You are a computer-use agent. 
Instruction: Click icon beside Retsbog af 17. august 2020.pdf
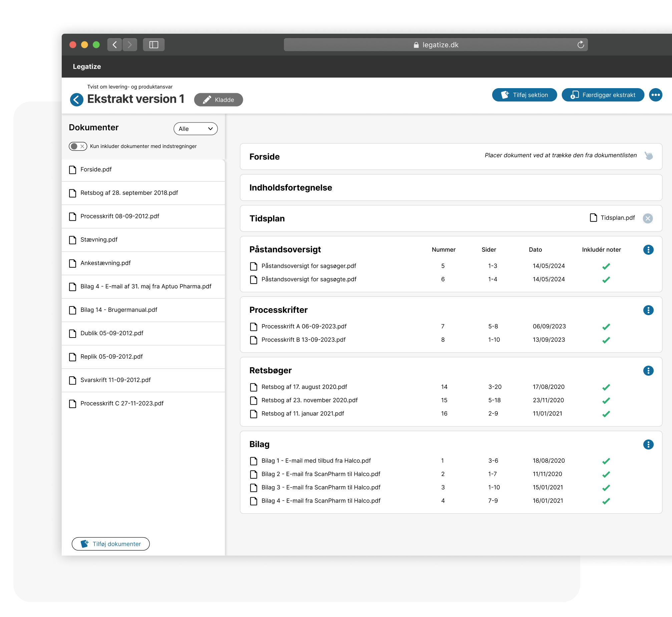point(254,387)
